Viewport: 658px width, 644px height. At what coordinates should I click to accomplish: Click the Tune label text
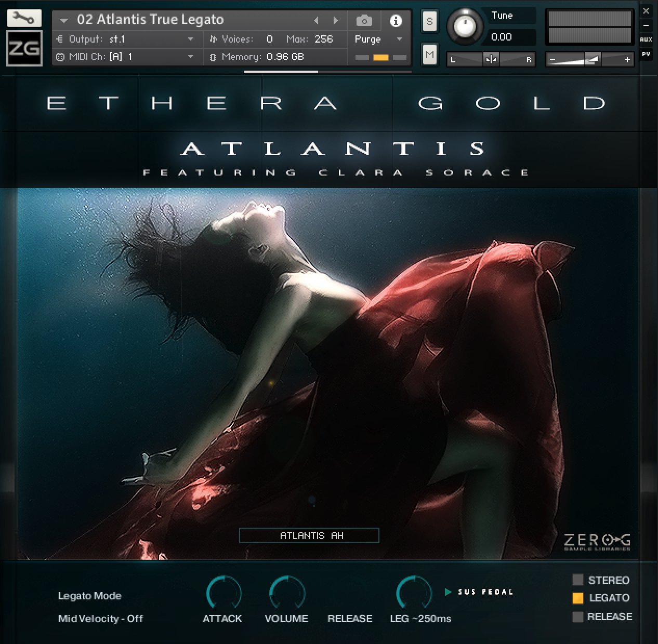coord(502,16)
